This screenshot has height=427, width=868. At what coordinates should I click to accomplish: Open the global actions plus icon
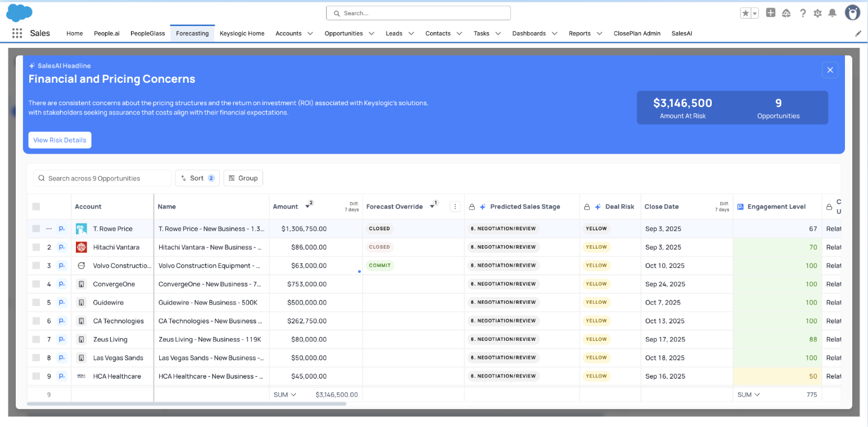tap(771, 12)
